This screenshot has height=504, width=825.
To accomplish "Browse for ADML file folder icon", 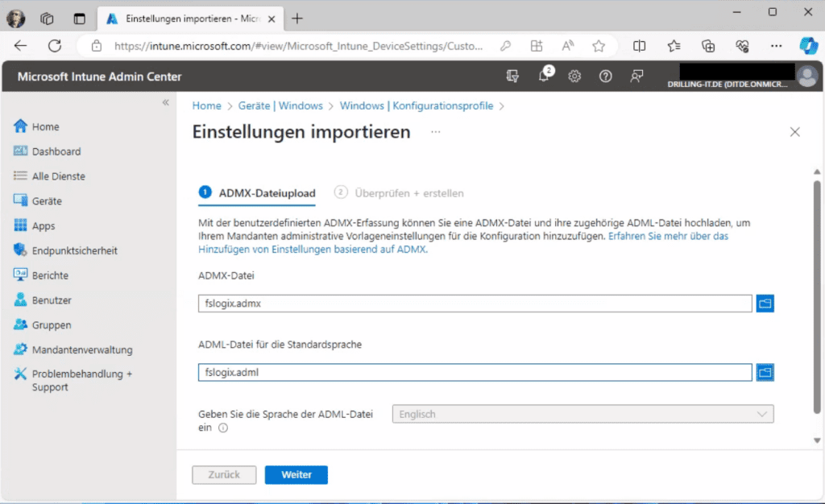I will [765, 372].
